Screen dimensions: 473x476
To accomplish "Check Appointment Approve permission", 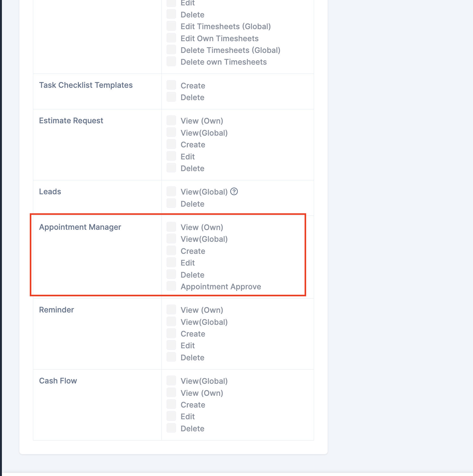I will pyautogui.click(x=171, y=286).
